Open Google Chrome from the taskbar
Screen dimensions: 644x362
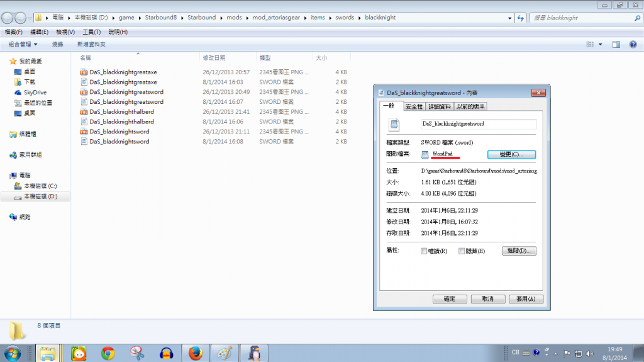(108, 353)
